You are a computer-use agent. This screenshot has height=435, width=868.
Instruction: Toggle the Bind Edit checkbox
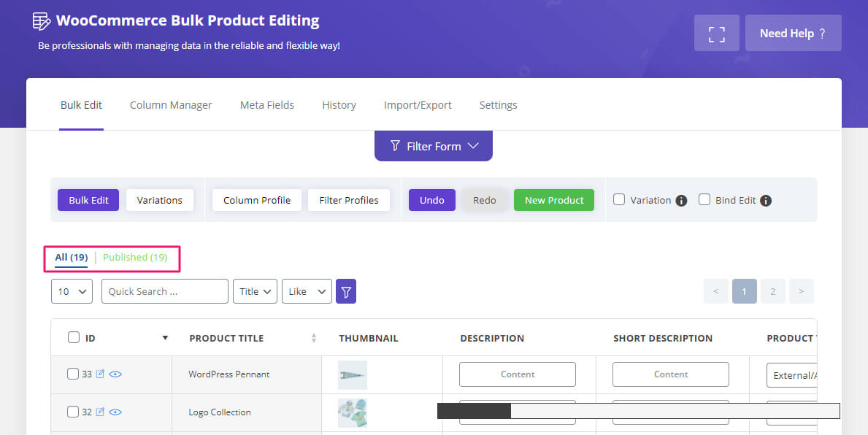pyautogui.click(x=704, y=199)
